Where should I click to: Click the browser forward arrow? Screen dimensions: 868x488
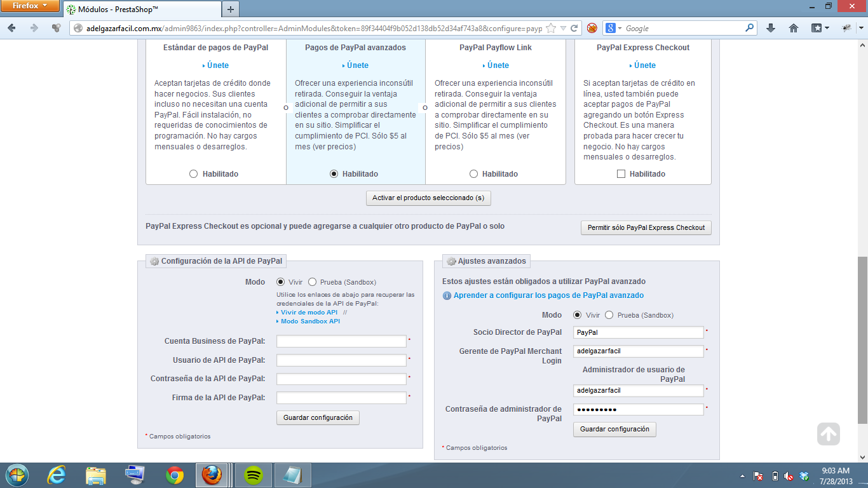[34, 28]
